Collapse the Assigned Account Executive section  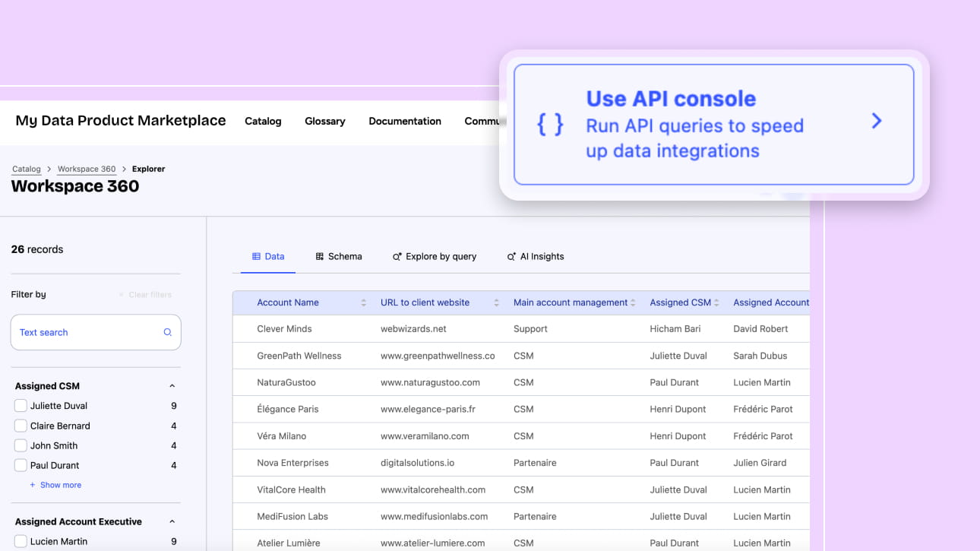(172, 521)
